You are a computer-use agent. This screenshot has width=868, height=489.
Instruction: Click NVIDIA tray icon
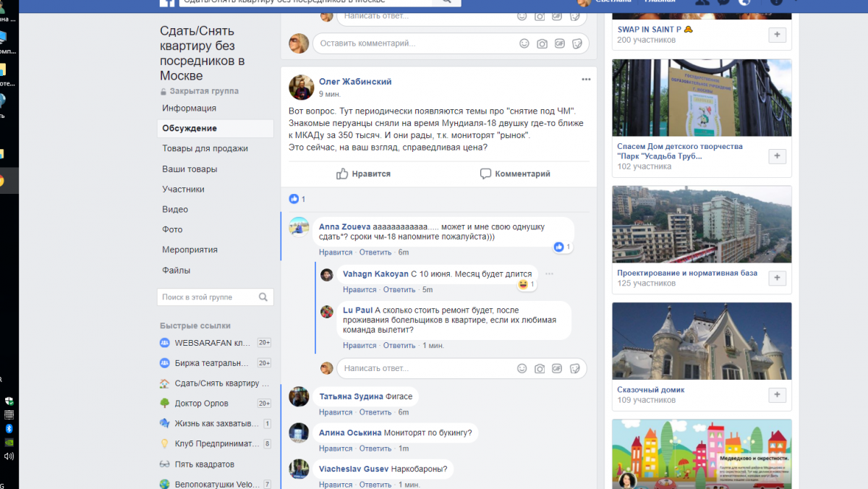[x=9, y=442]
